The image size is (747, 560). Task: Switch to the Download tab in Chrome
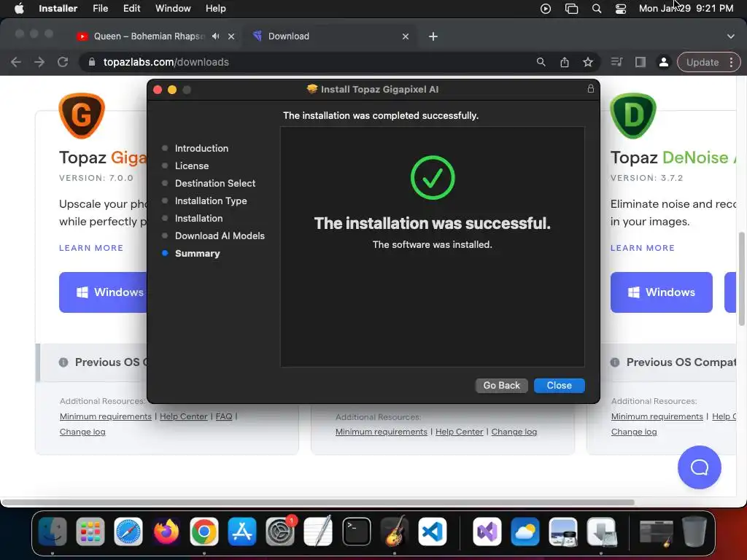tap(329, 36)
